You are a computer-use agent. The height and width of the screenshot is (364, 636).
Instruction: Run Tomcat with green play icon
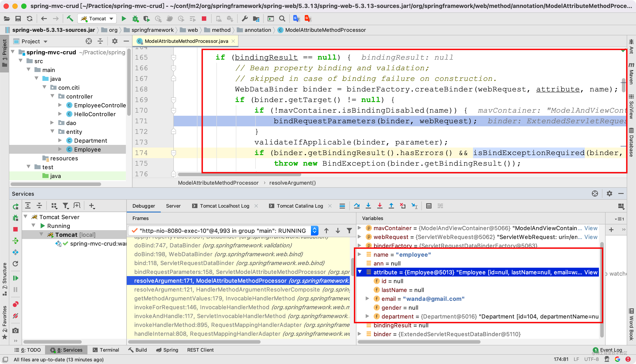(124, 19)
